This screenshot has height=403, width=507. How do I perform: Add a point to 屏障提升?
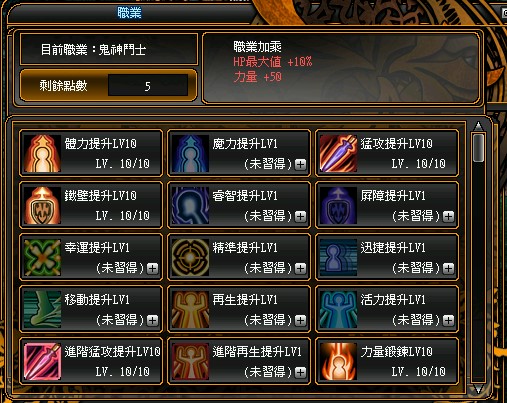(449, 216)
